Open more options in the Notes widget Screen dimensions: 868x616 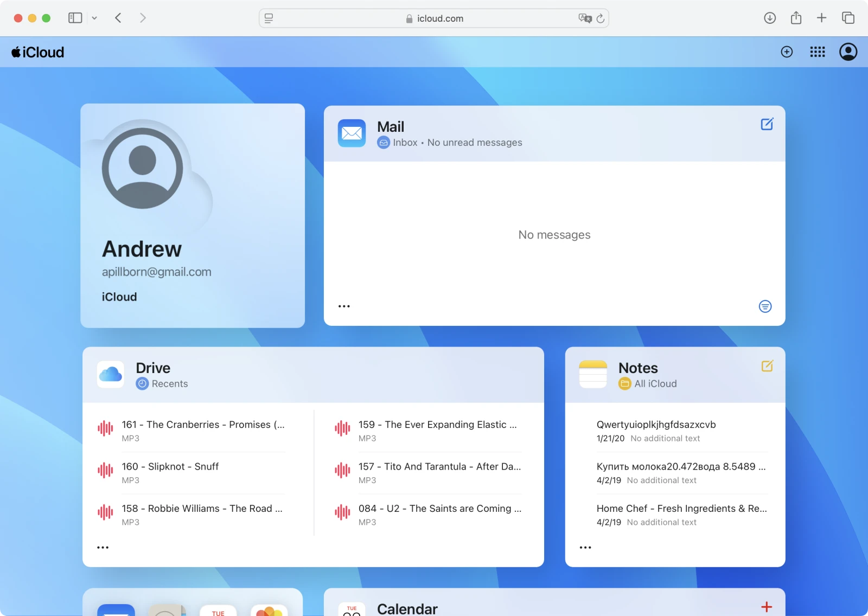point(585,547)
